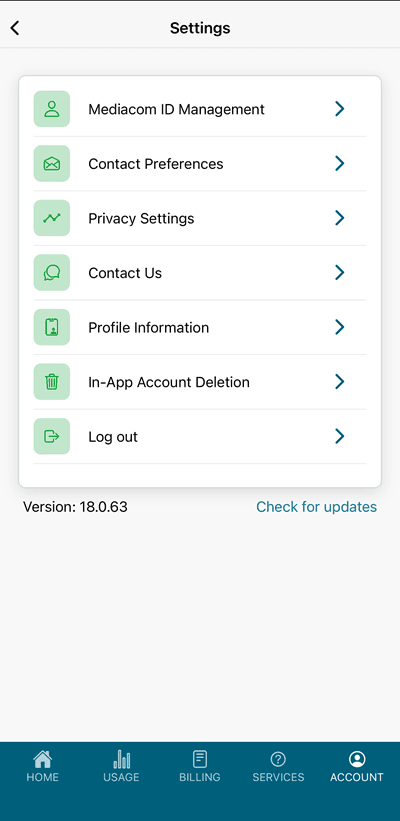
Task: Select the Log out text label
Action: [113, 437]
